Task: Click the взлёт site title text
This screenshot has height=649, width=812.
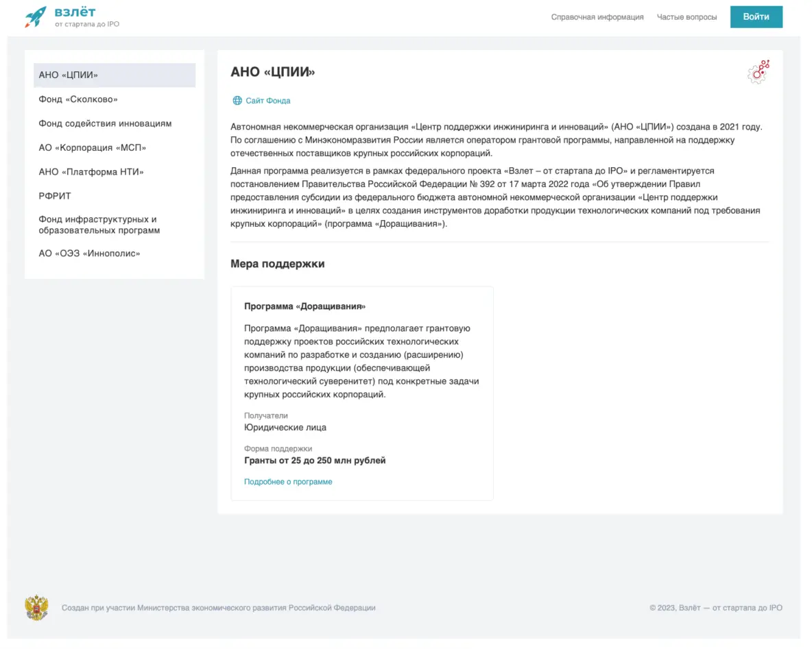Action: pyautogui.click(x=75, y=12)
